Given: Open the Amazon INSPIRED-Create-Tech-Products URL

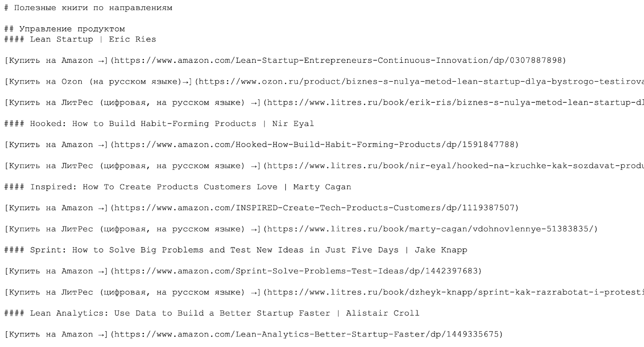Looking at the screenshot, I should tap(314, 208).
